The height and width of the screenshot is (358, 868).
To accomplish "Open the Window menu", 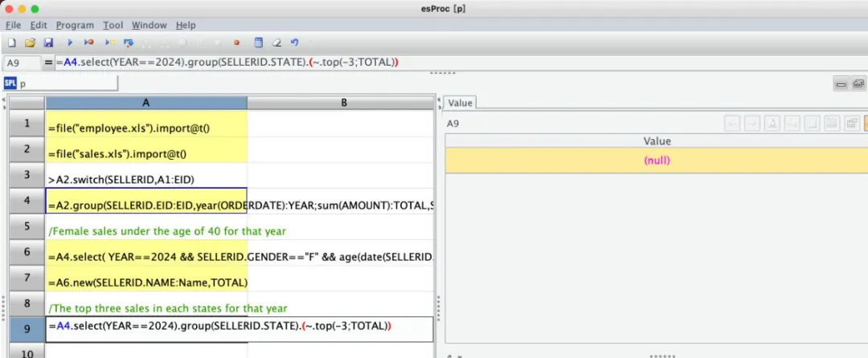I will [149, 25].
